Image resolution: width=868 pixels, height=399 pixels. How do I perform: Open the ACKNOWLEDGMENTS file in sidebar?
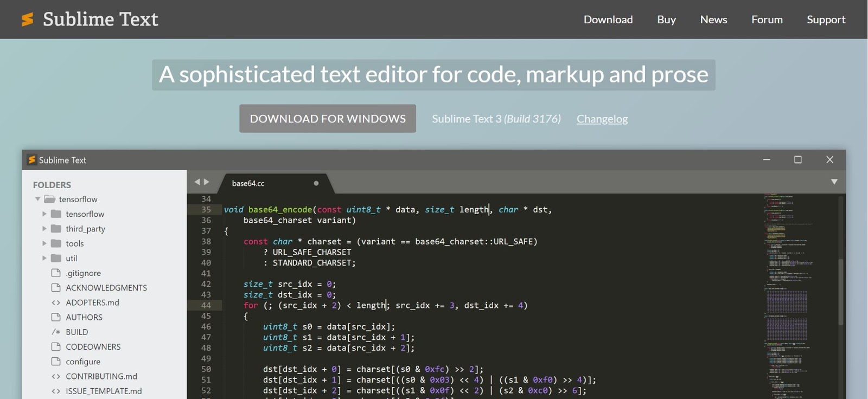point(106,288)
